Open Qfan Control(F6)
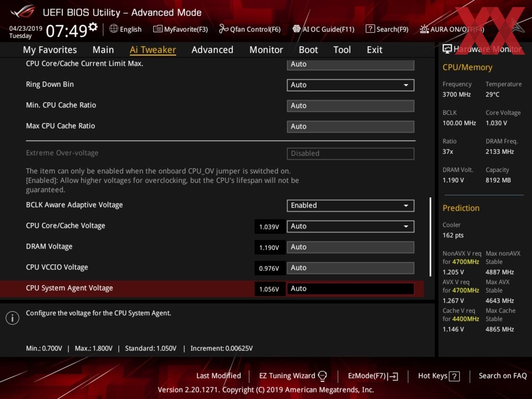The image size is (532, 399). point(250,29)
